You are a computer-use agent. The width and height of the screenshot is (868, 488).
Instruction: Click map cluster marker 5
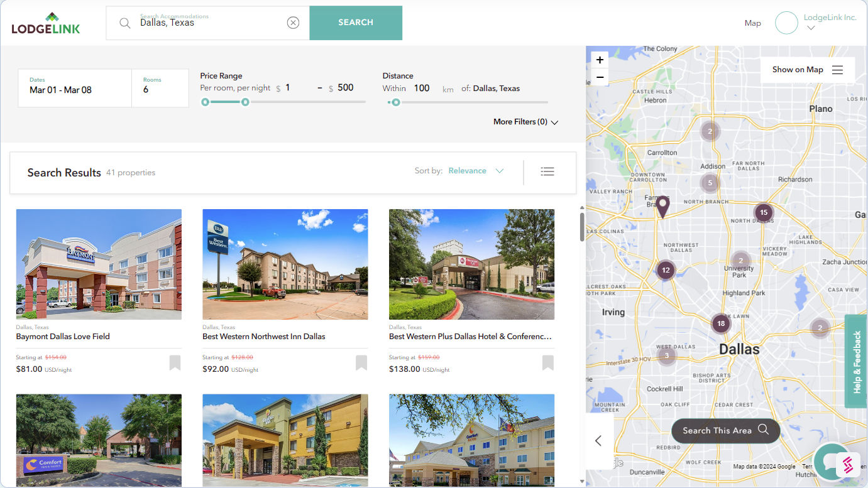(x=710, y=183)
